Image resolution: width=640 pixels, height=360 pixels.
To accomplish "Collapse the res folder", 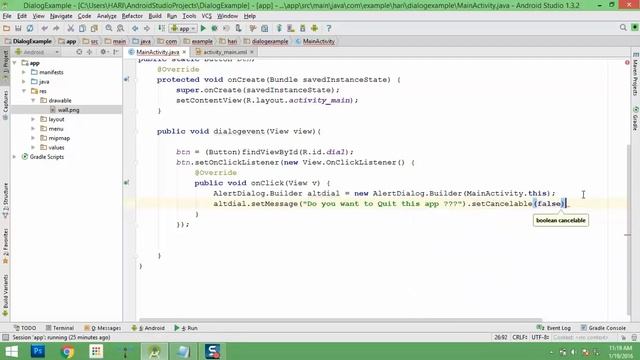I will 24,91.
